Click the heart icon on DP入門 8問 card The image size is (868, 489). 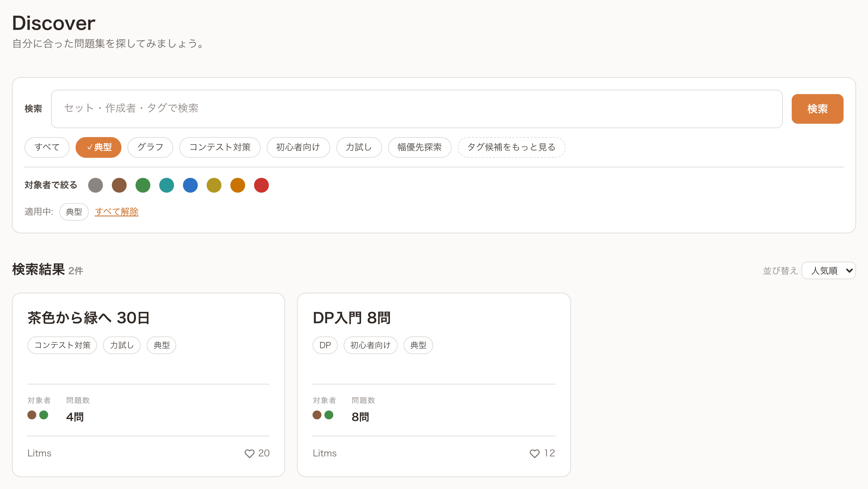[x=534, y=453]
